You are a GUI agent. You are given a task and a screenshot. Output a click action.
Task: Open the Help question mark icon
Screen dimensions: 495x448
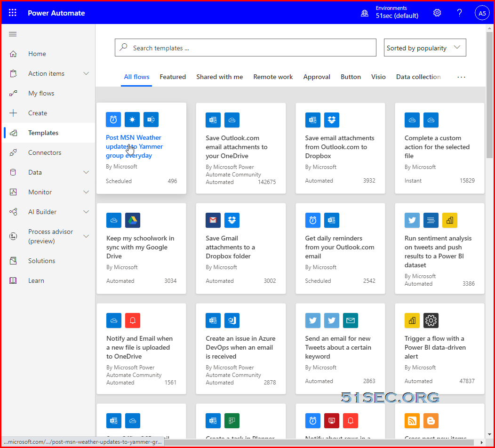(x=459, y=13)
